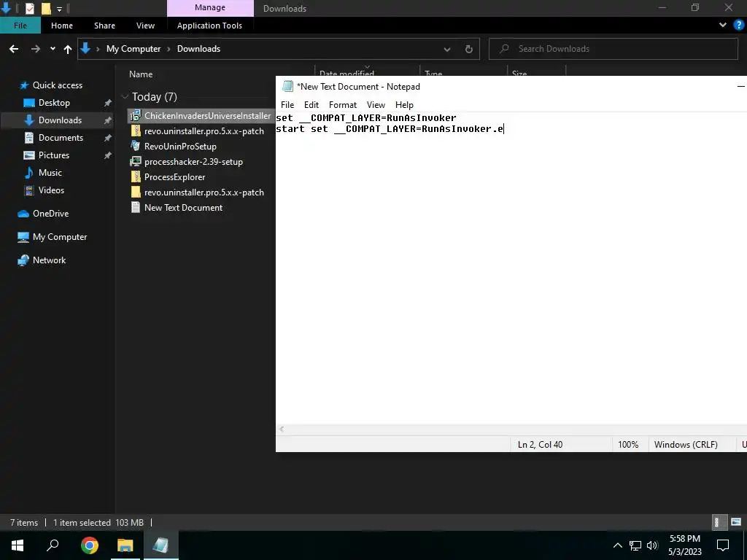Image resolution: width=747 pixels, height=560 pixels.
Task: Open taskbar search magnifier
Action: (x=53, y=545)
